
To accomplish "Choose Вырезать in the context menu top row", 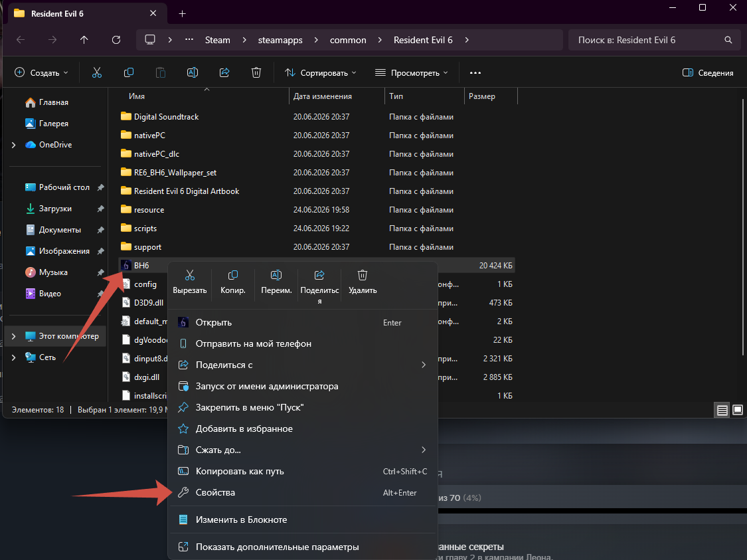I will pyautogui.click(x=190, y=282).
